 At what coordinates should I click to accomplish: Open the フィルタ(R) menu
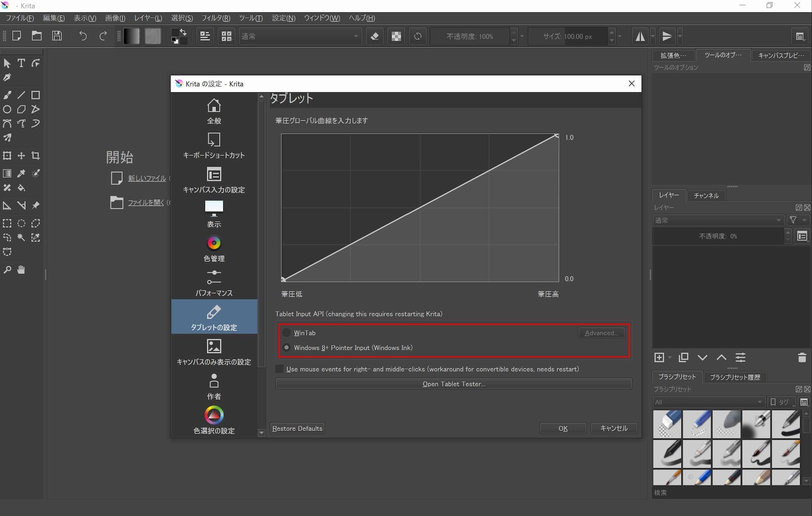pos(216,18)
